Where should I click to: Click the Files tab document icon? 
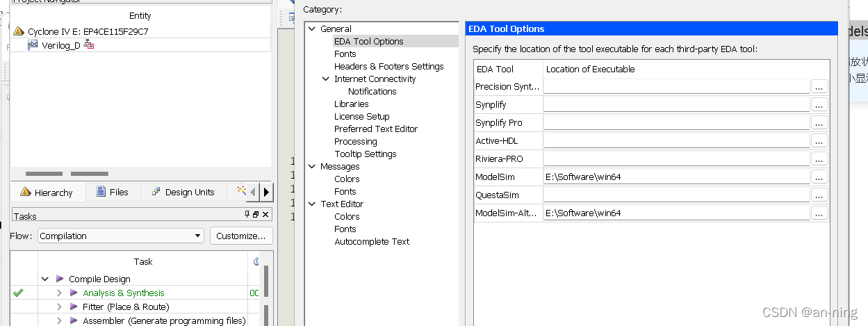[101, 192]
